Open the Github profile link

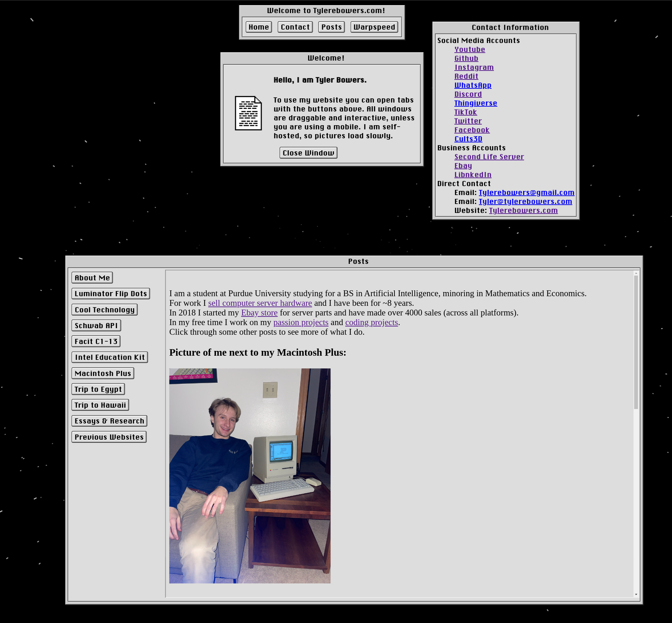[x=467, y=58]
